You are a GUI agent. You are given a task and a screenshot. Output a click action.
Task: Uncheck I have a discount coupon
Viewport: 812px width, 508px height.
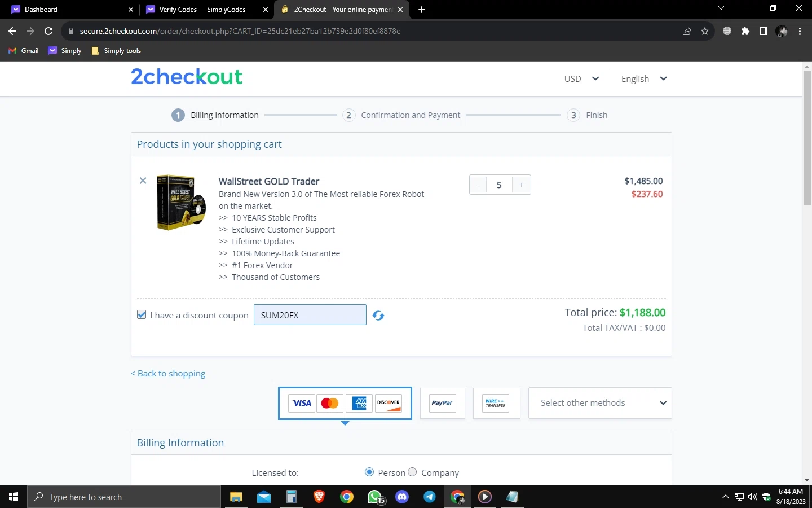tap(142, 315)
